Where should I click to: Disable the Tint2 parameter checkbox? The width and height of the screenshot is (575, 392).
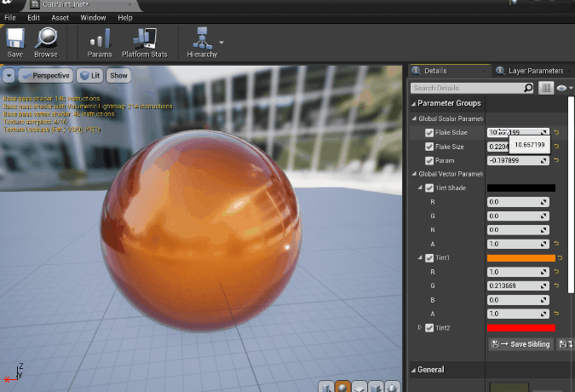[429, 327]
